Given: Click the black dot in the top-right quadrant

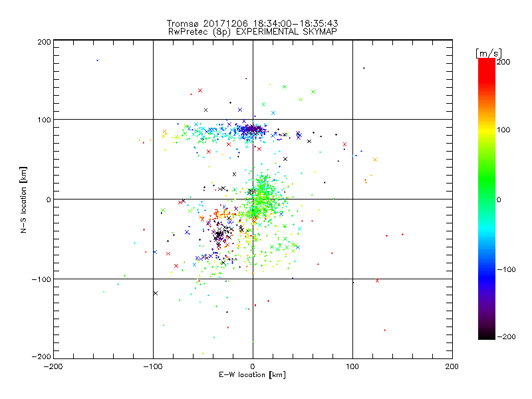Looking at the screenshot, I should tap(364, 68).
